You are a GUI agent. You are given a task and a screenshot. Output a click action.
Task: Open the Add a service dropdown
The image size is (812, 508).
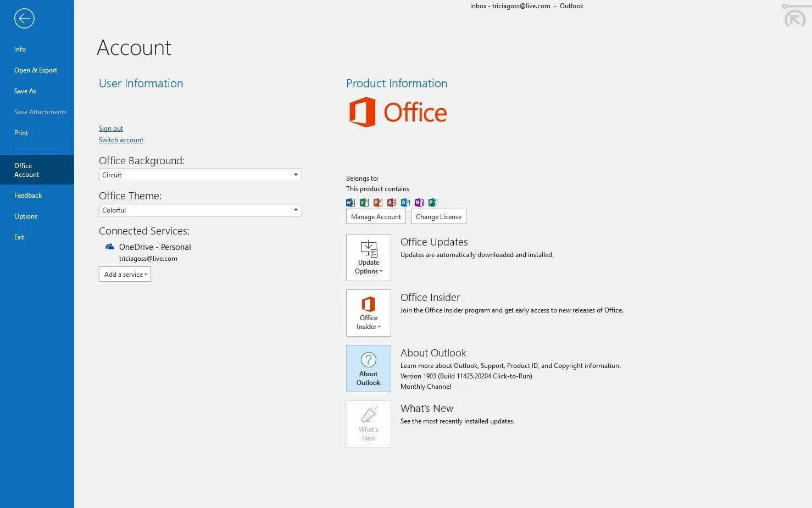tap(125, 275)
